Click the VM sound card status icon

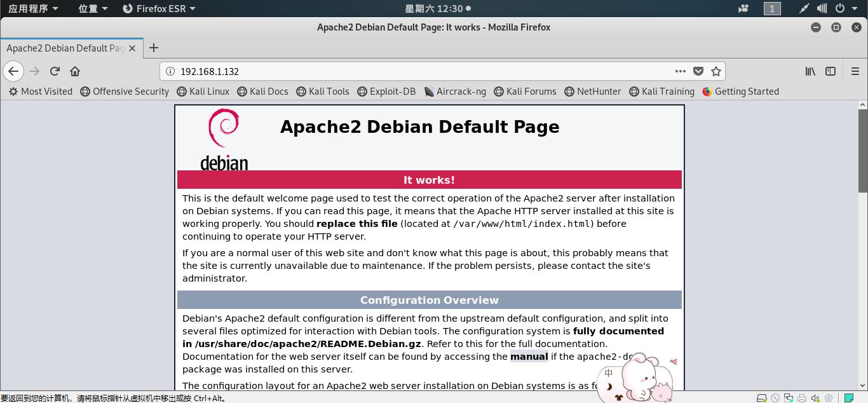[x=815, y=399]
